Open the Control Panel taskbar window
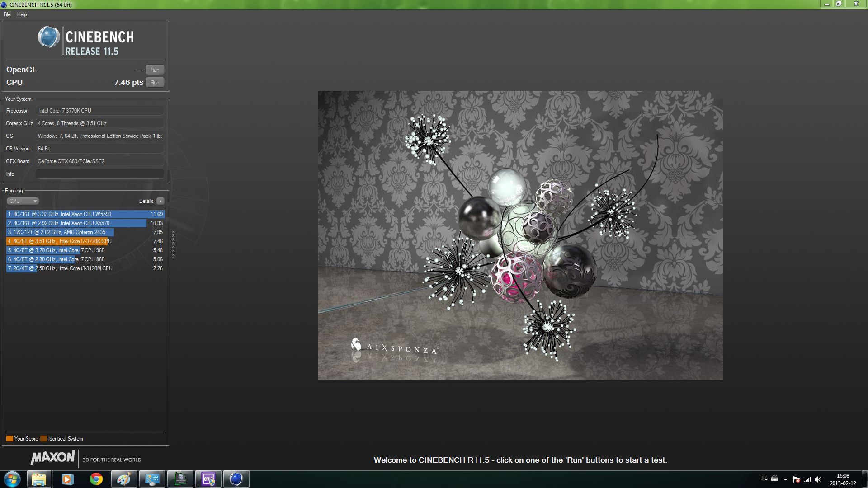Screen dimensions: 868x488 pyautogui.click(x=152, y=479)
